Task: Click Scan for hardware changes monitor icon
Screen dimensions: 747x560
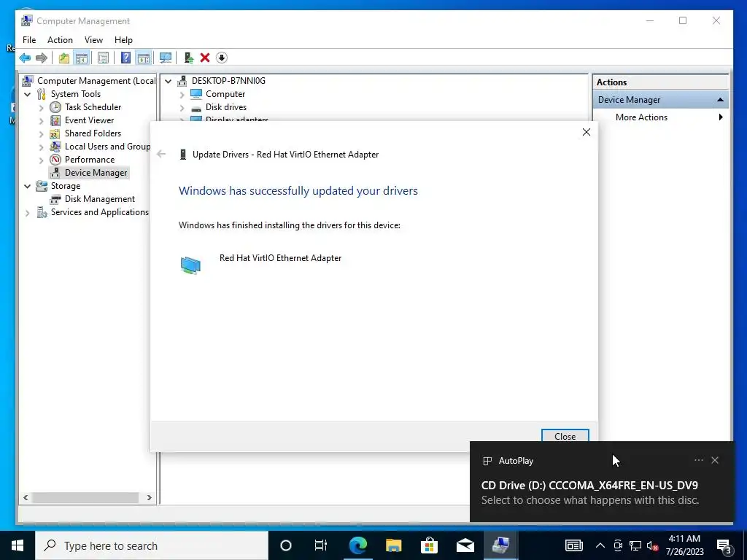Action: coord(166,58)
